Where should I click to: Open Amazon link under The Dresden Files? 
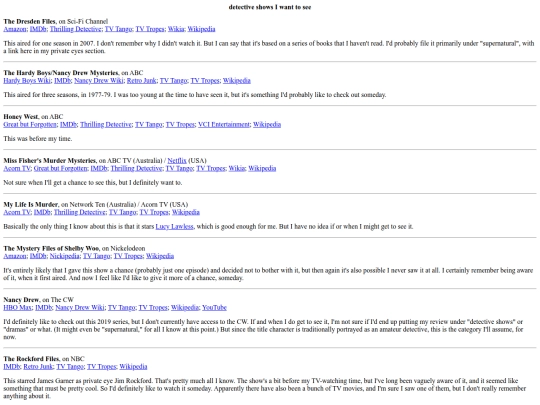point(15,29)
